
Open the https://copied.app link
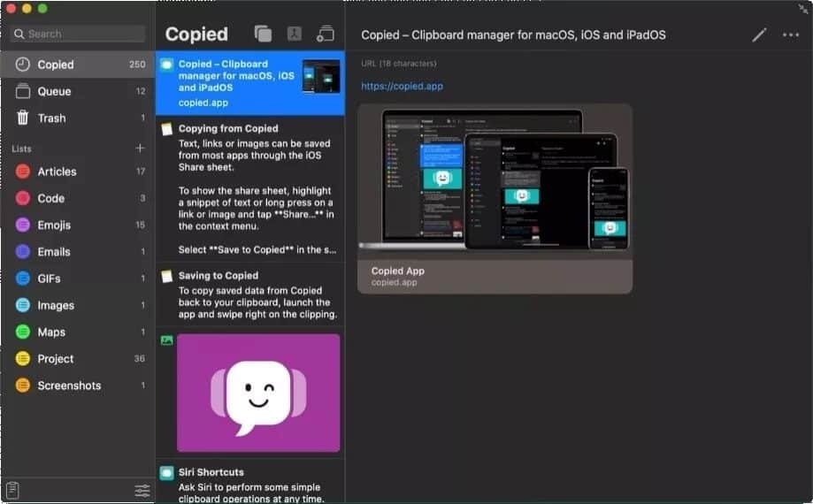(402, 86)
